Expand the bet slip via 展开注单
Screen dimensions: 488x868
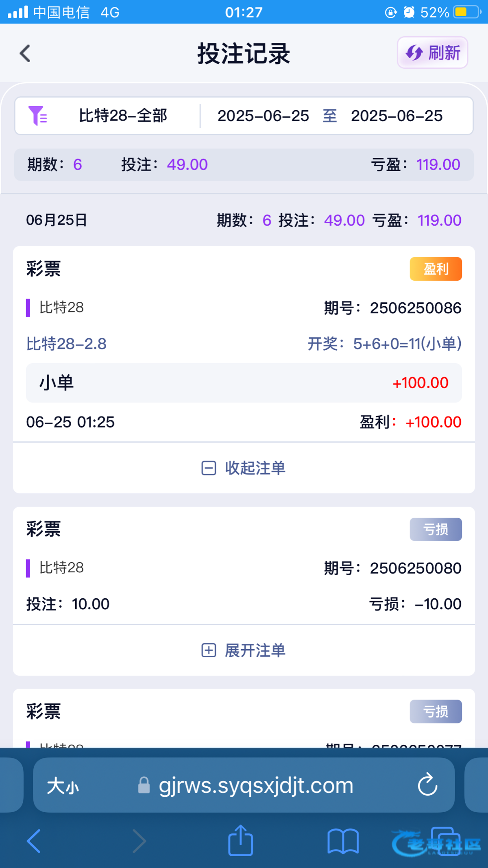click(x=244, y=650)
